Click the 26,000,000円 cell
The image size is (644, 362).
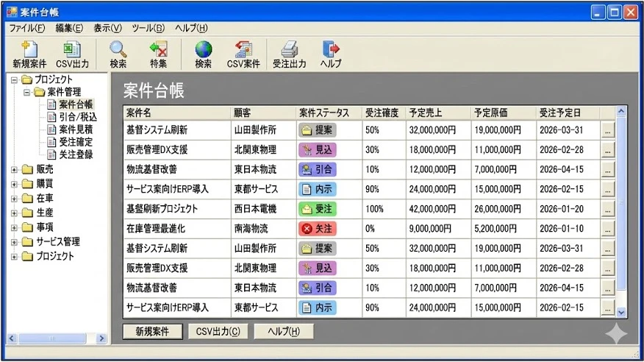[x=504, y=209]
